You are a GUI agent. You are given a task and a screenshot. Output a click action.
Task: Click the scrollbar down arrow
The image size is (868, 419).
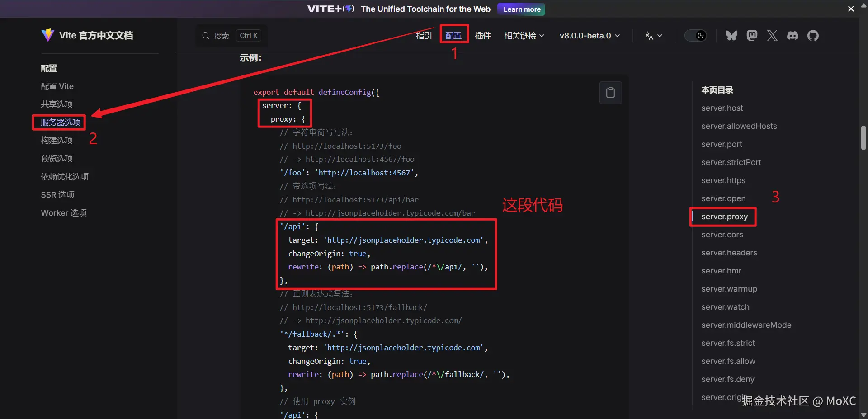[x=863, y=414]
